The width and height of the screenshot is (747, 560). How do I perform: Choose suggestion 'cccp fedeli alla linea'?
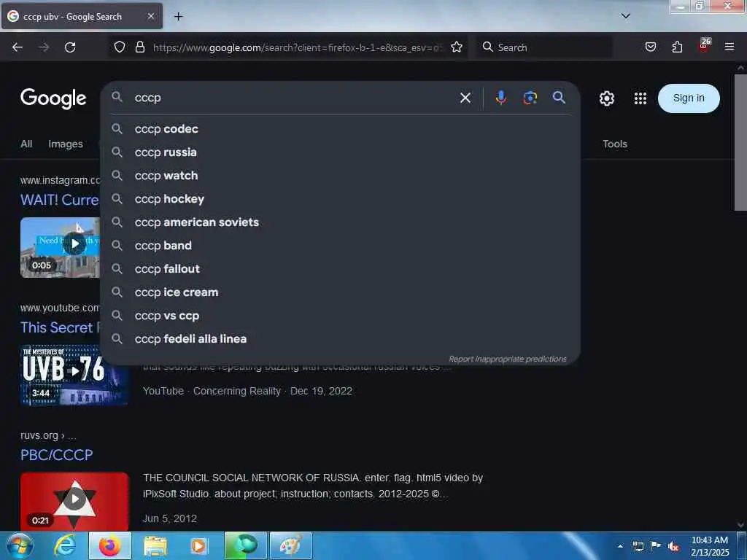(340, 338)
